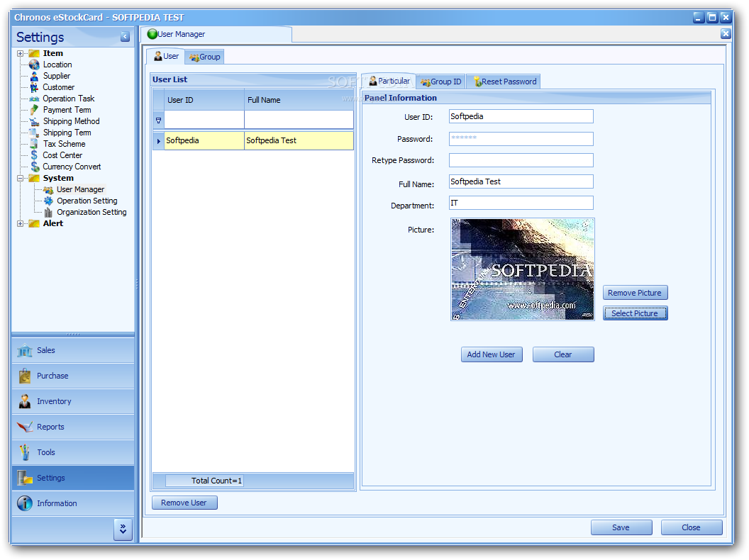Click the Clear button
Screen dimensions: 749x560
[563, 354]
